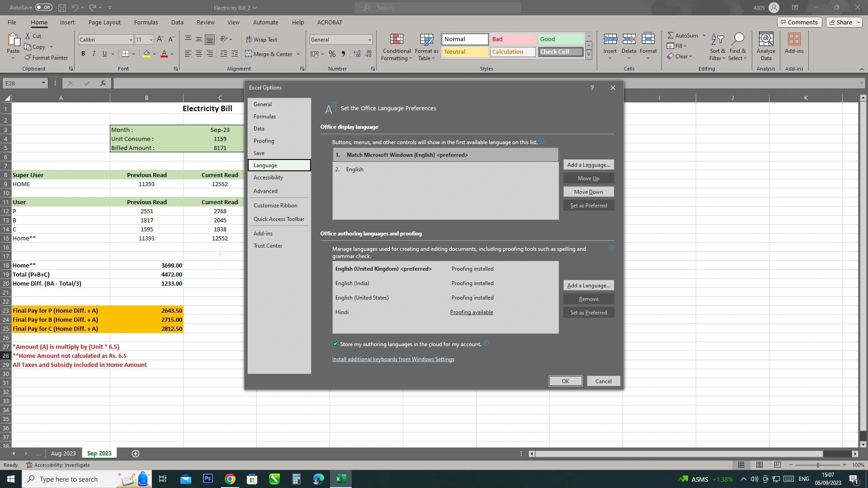The image size is (868, 488).
Task: Open Chrome from the taskbar
Action: (x=230, y=479)
